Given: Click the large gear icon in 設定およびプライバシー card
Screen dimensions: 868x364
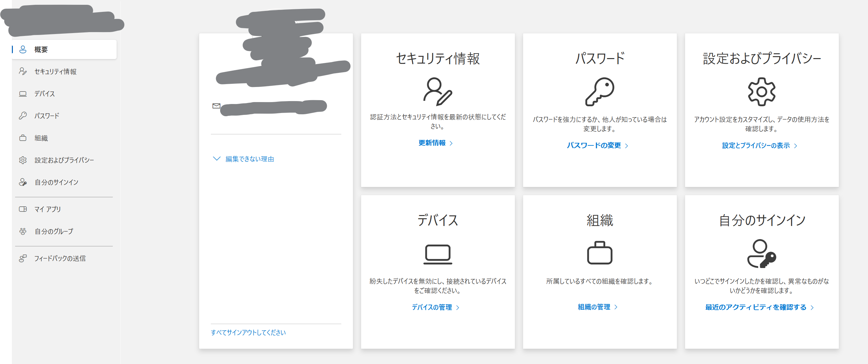Looking at the screenshot, I should coord(762,91).
